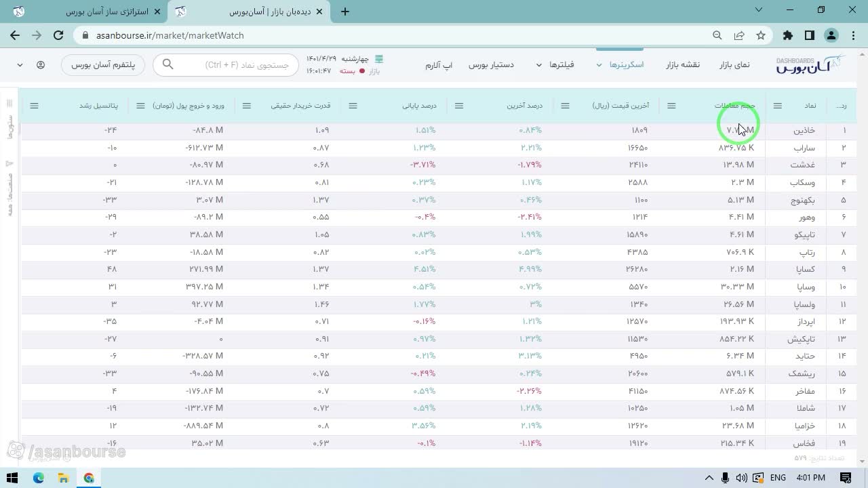Click the user account icon
Viewport: 868px width, 488px height.
[x=41, y=65]
